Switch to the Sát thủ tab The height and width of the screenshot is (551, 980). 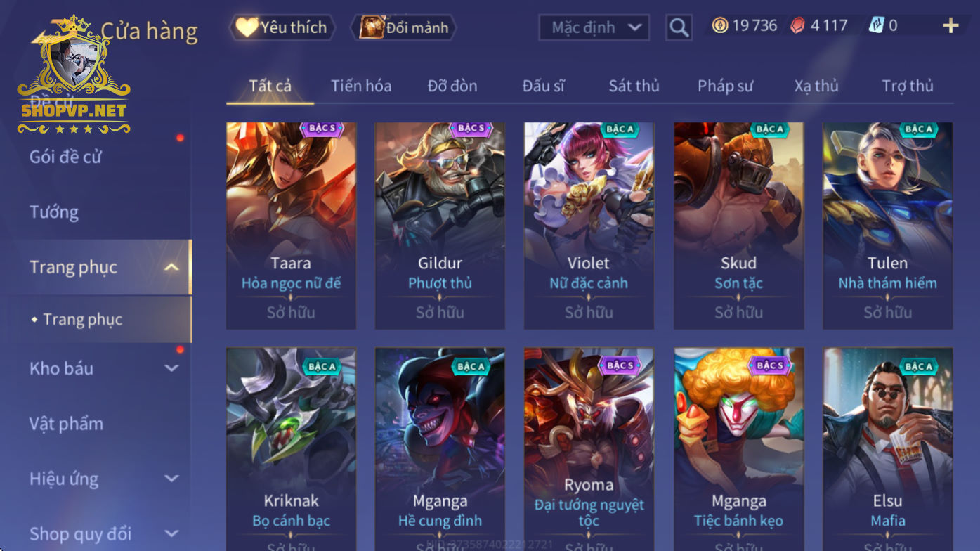(x=634, y=86)
